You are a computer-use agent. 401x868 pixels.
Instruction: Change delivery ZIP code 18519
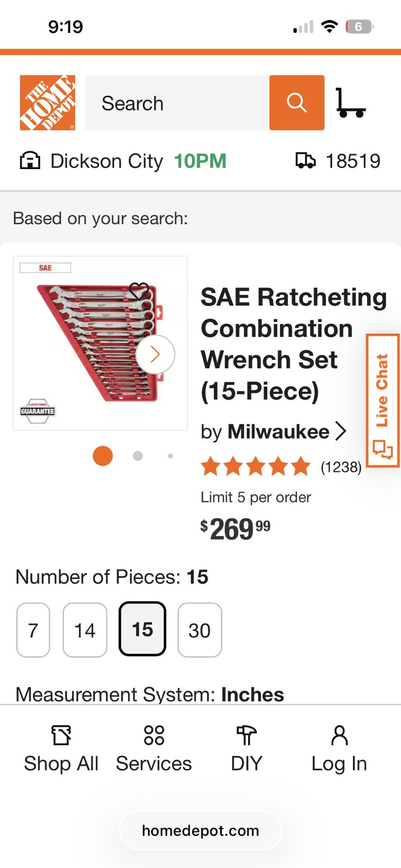click(353, 161)
